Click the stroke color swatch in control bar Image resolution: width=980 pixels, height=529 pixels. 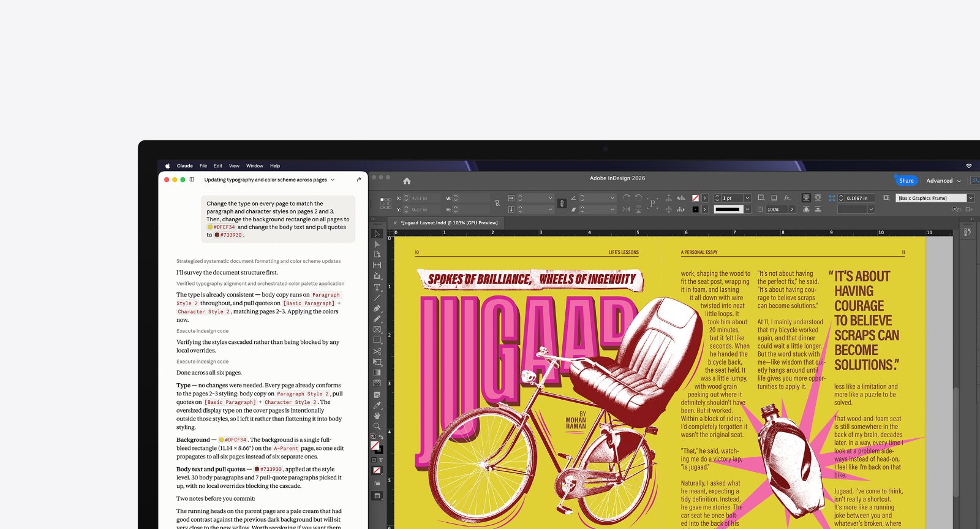pos(695,209)
